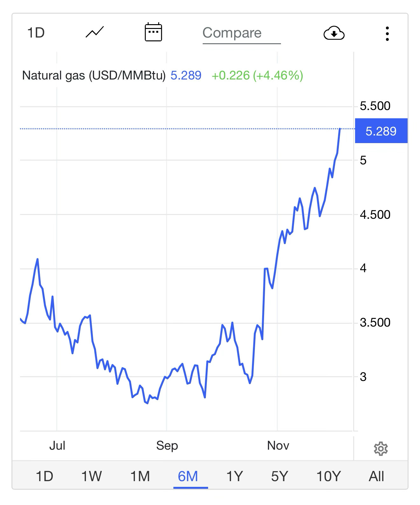Select the 1W time range tab
This screenshot has height=505, width=420.
(91, 476)
